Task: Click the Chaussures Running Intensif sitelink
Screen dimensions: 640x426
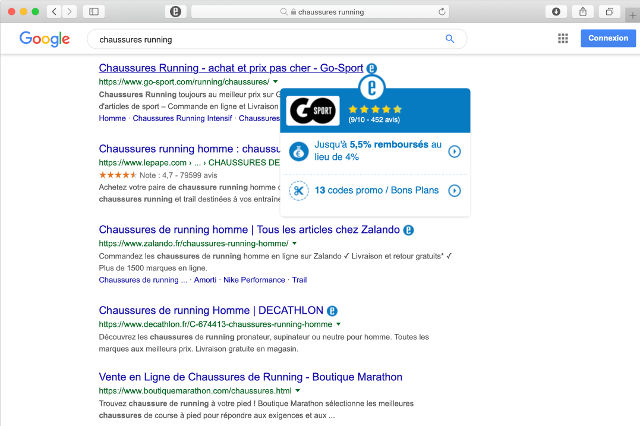Action: point(182,118)
